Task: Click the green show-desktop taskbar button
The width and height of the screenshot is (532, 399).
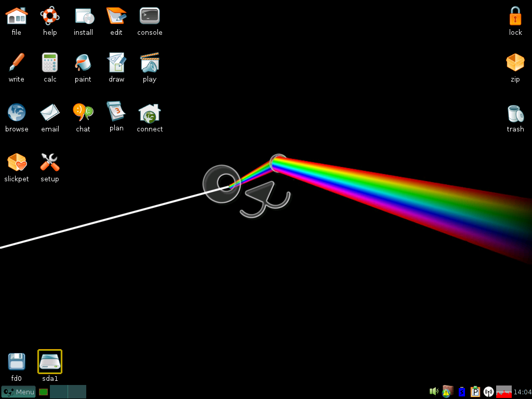Action: click(x=43, y=392)
